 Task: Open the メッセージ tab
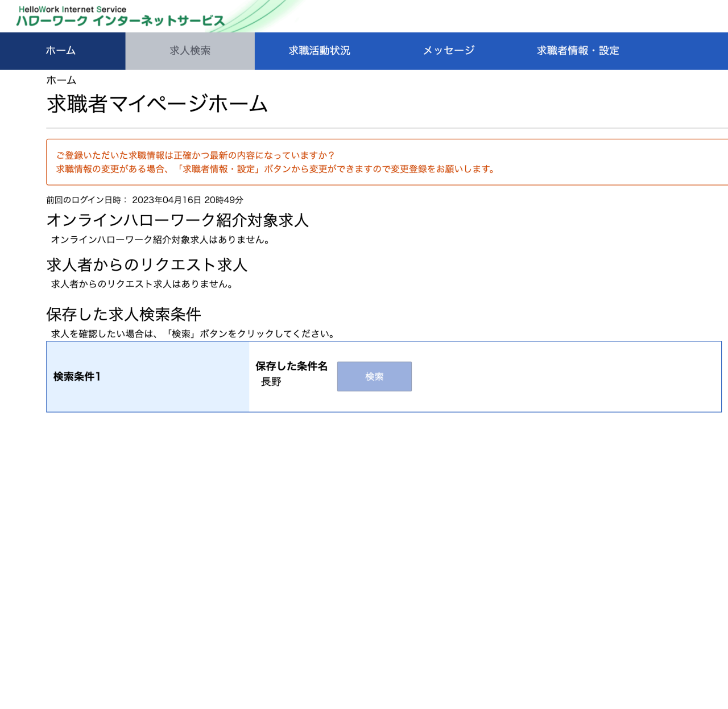click(x=448, y=51)
